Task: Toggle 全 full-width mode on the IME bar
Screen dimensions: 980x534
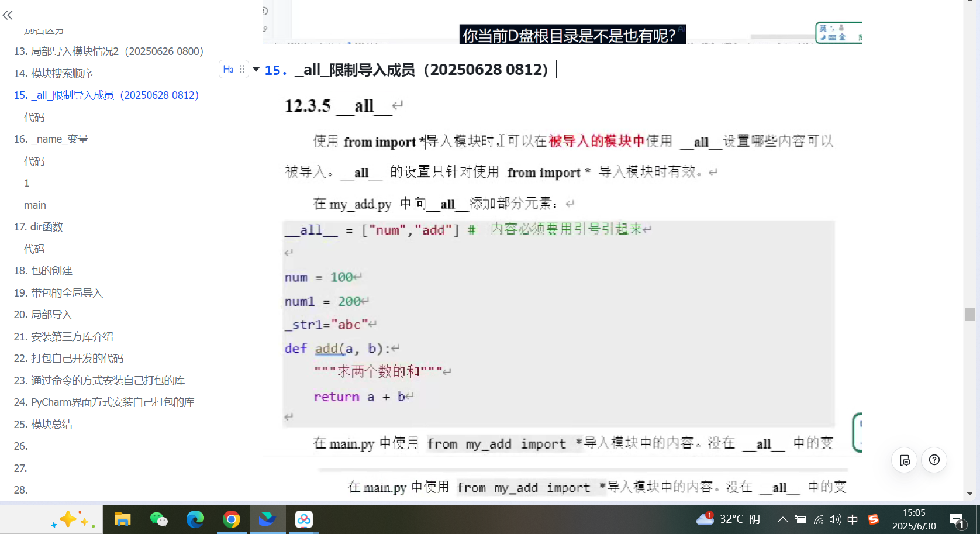Action: click(x=842, y=37)
